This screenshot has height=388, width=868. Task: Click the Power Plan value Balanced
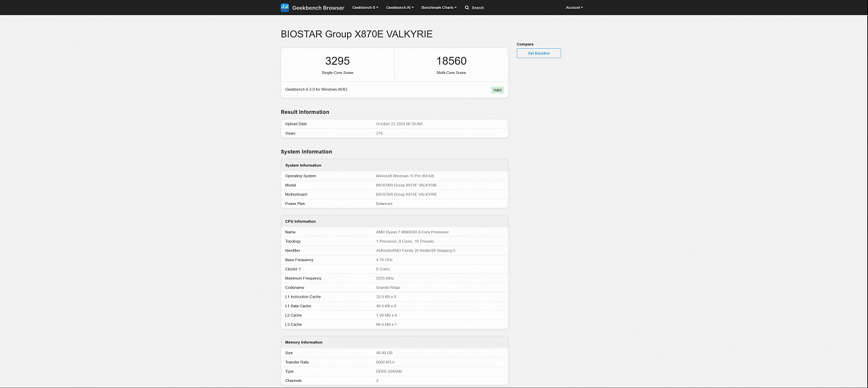coord(384,203)
